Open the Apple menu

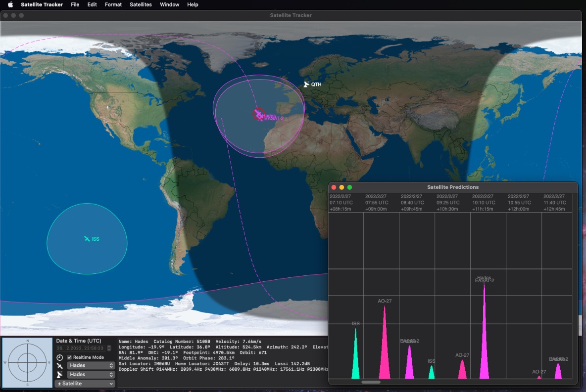click(x=10, y=4)
